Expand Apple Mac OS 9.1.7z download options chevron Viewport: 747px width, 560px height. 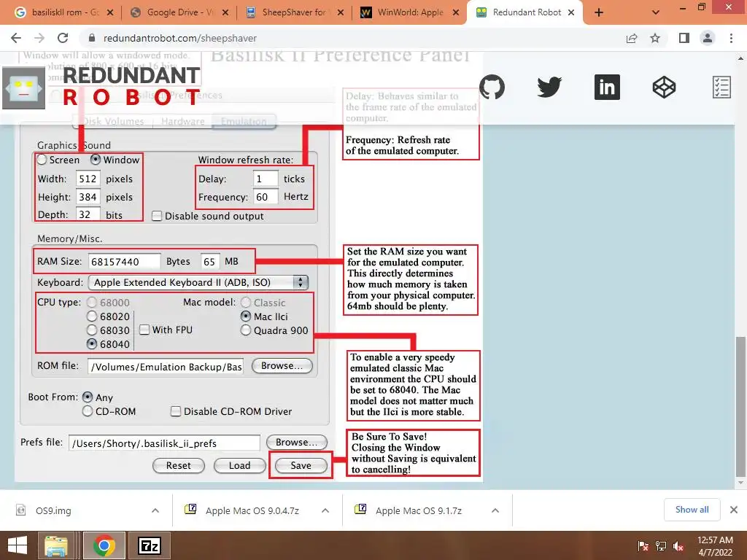coord(495,510)
